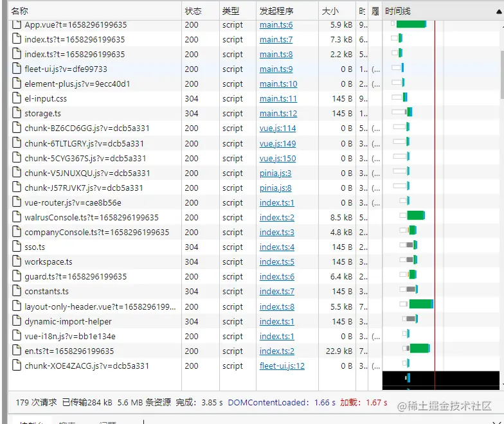The height and width of the screenshot is (424, 504).
Task: Select request name storage.ts
Action: tap(42, 113)
